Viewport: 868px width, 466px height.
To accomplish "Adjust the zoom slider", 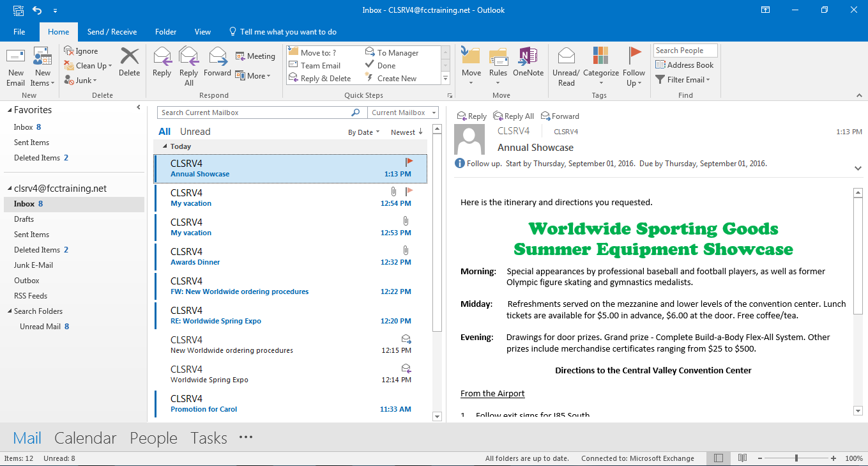I will point(796,458).
